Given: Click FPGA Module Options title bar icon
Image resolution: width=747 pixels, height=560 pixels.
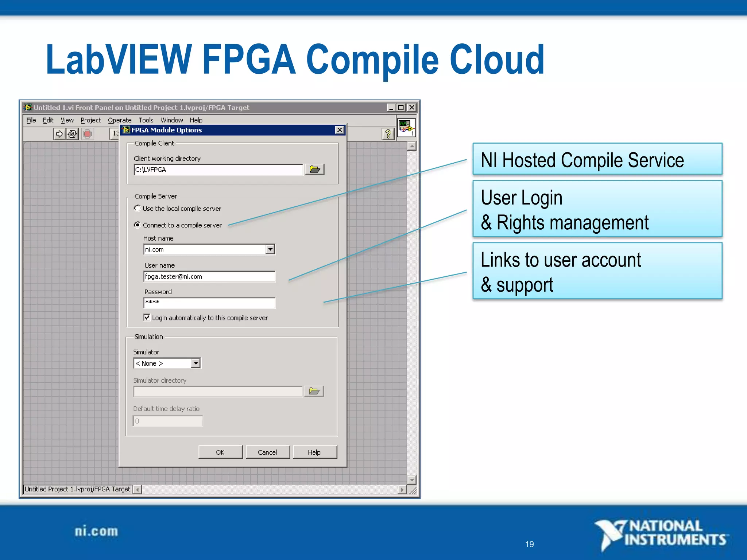Looking at the screenshot, I should (x=126, y=130).
